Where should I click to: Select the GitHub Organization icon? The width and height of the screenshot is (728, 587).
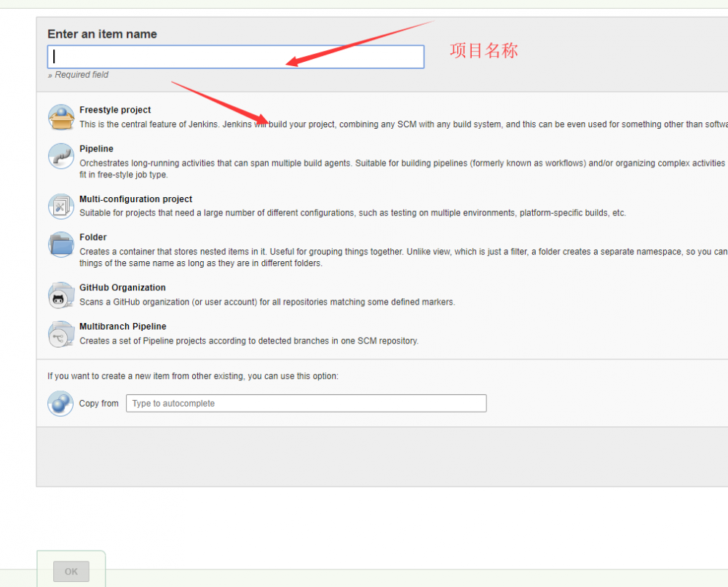click(x=61, y=295)
